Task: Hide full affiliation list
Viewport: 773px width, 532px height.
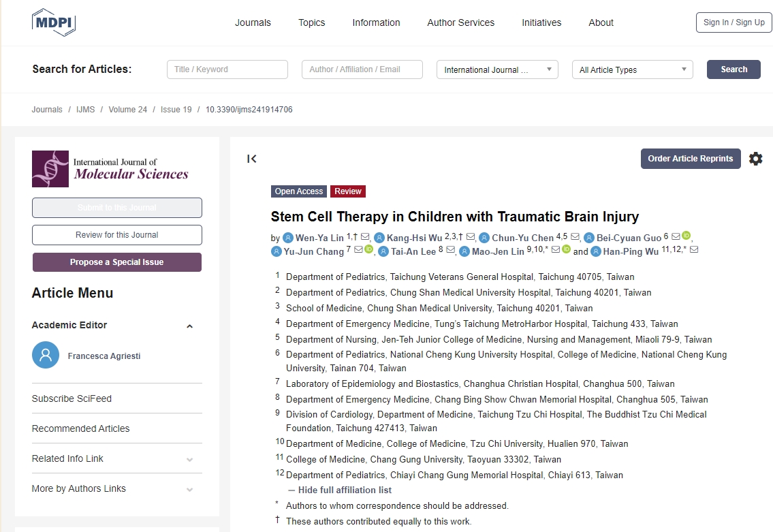Action: coord(340,490)
